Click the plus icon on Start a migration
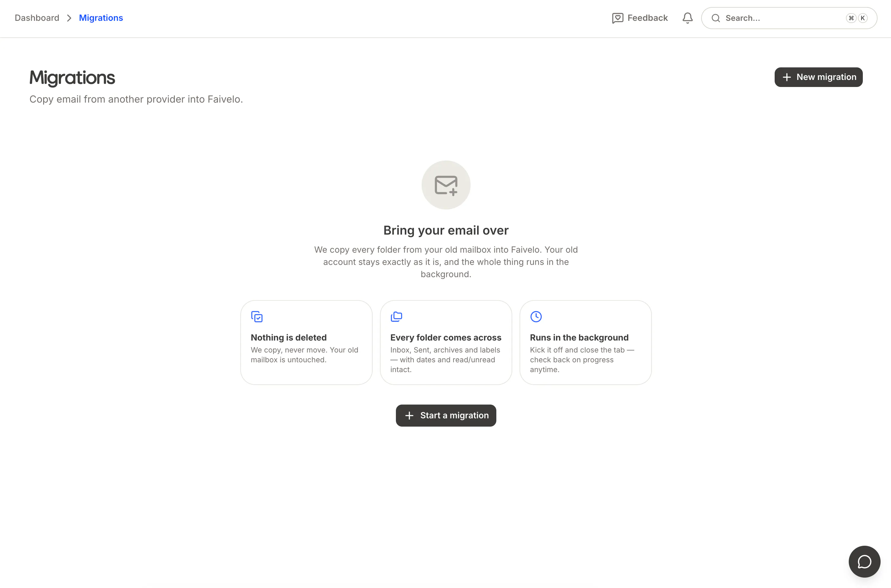891x588 pixels. [409, 416]
